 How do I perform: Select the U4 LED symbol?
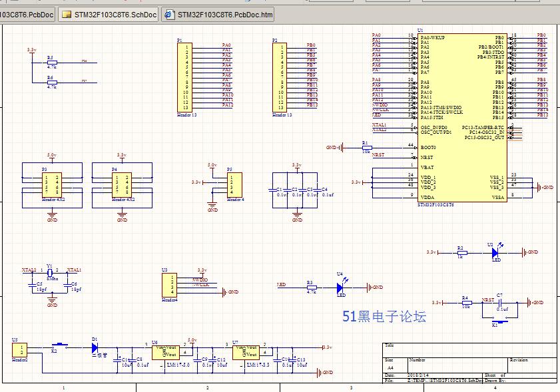click(x=340, y=288)
